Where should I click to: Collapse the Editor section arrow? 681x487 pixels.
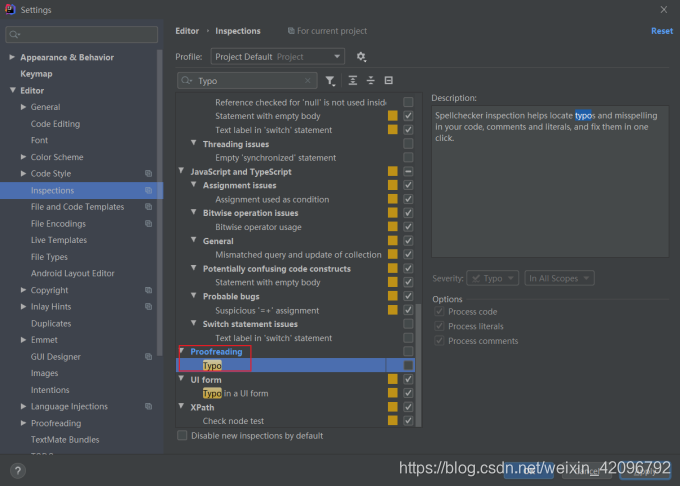coord(12,90)
